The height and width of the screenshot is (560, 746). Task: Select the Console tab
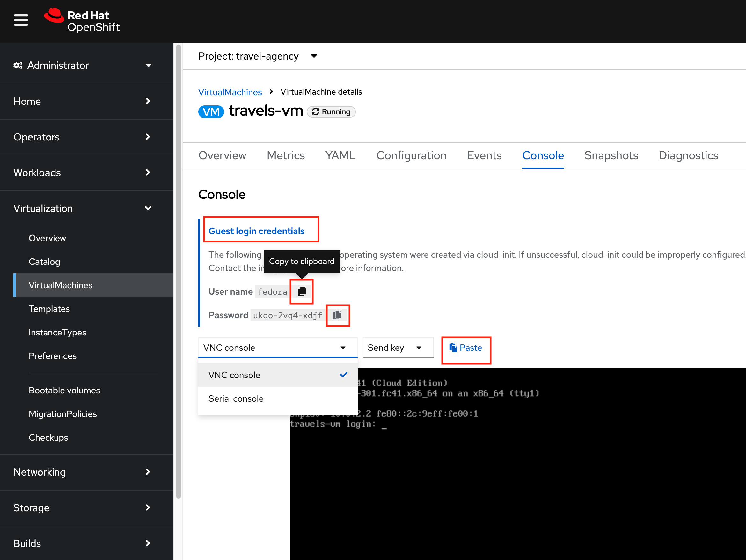click(x=543, y=156)
